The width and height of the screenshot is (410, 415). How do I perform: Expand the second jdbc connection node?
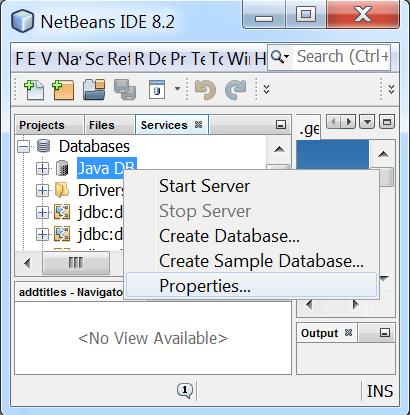pos(42,235)
